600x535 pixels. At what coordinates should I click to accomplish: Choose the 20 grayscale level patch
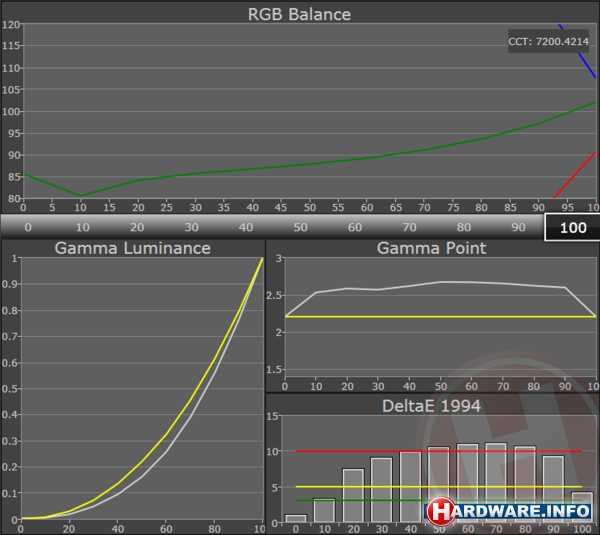136,227
